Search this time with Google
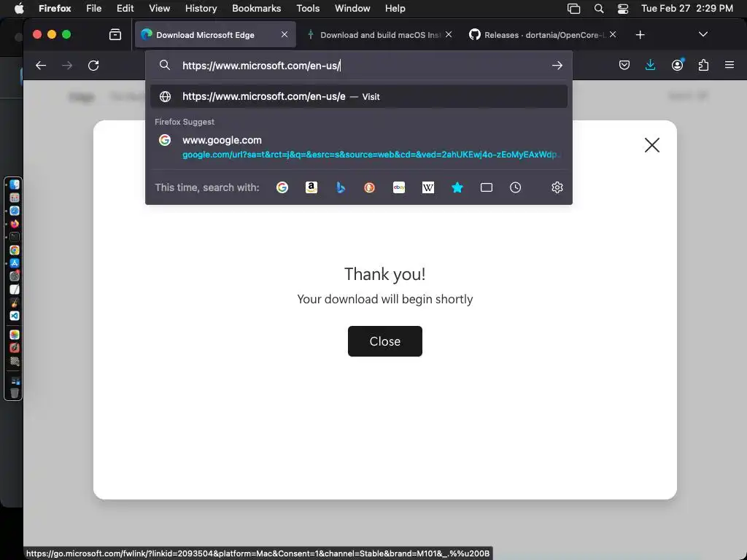The image size is (747, 560). 282,187
